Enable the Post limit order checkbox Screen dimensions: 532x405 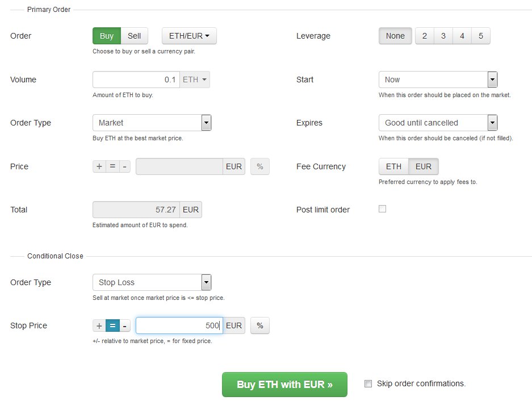click(x=382, y=209)
